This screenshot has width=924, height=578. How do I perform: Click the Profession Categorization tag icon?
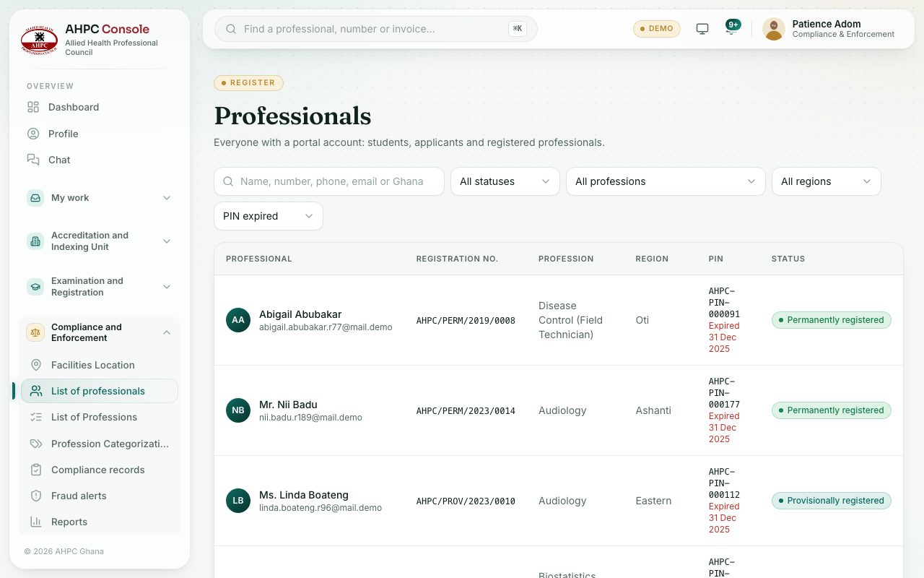point(36,444)
